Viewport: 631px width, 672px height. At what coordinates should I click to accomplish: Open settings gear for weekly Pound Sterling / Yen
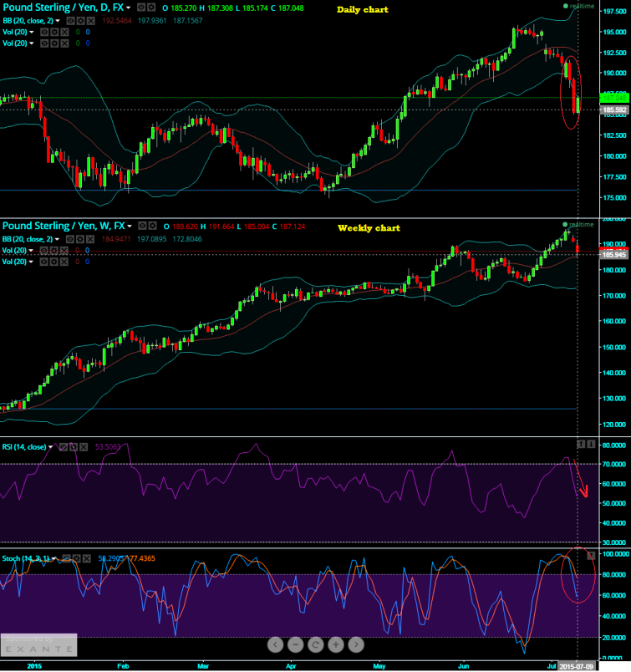[152, 226]
